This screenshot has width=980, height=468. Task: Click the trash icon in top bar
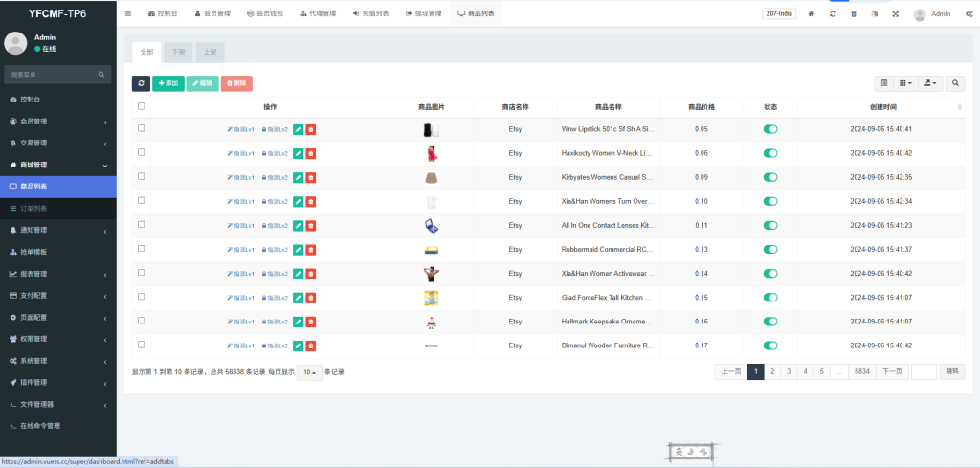click(854, 14)
